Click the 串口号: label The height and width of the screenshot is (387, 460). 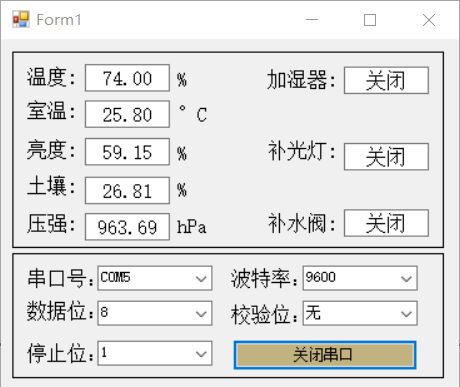[60, 278]
